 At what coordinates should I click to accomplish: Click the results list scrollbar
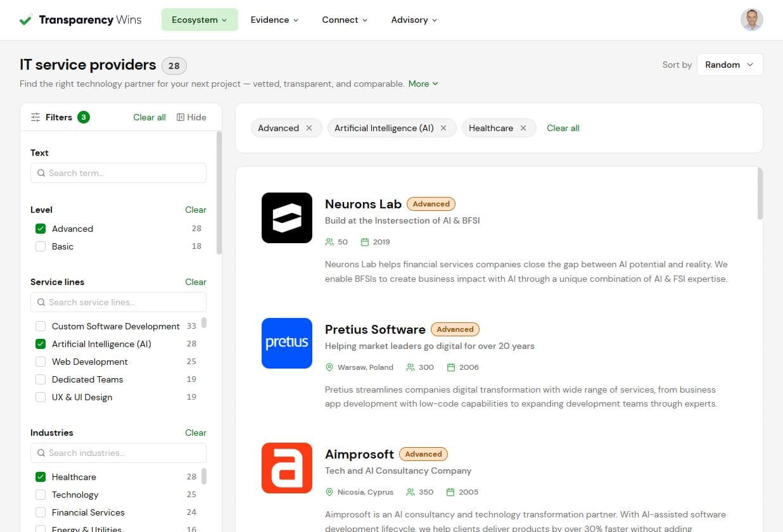(x=760, y=194)
